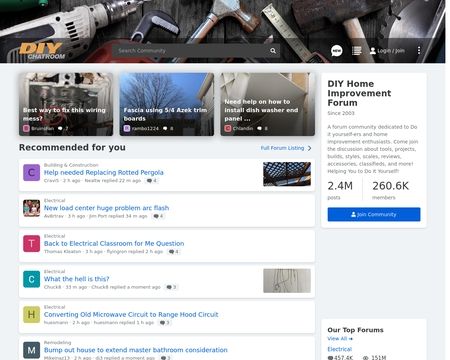
Task: Click the DIY Home Improvement Forum heading
Action: [359, 93]
